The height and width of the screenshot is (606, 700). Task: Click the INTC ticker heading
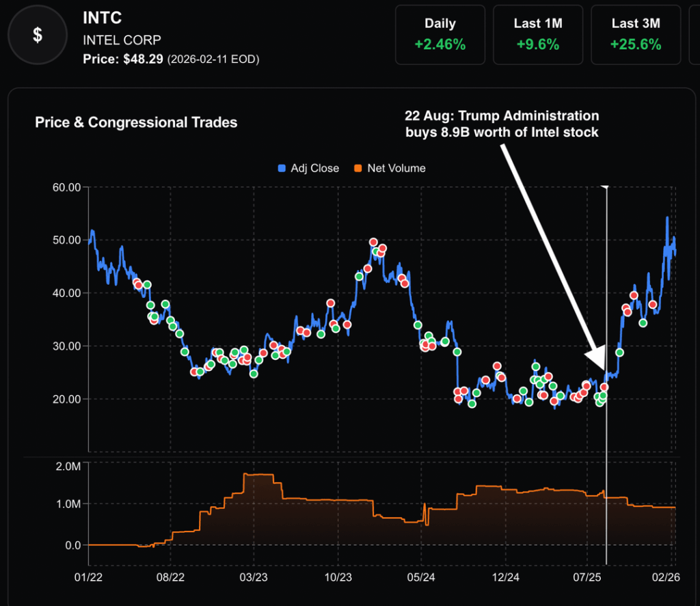tap(103, 18)
